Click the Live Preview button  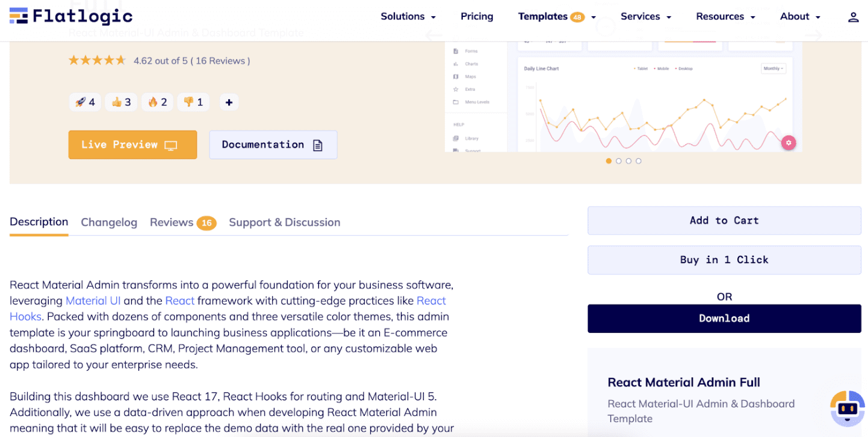click(132, 144)
